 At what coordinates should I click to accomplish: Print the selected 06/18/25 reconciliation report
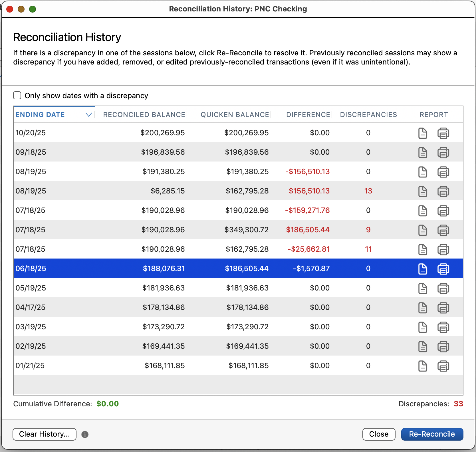[x=443, y=269]
